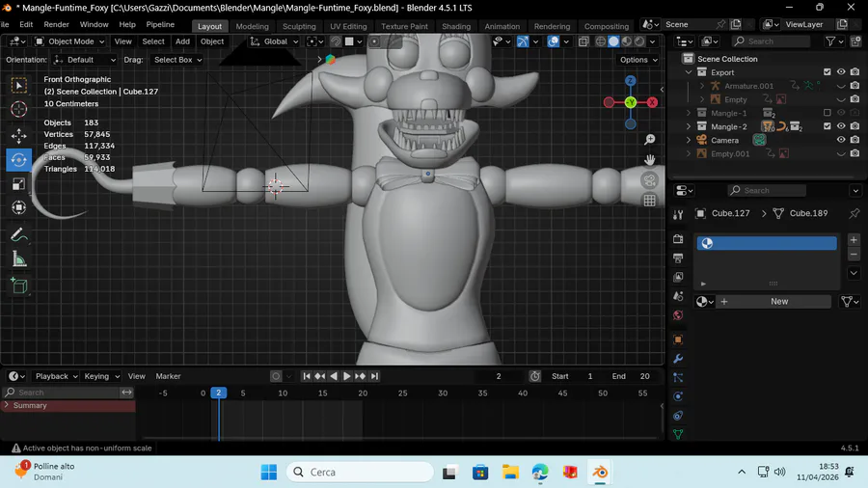Choose the Annotate pencil tool
This screenshot has width=868, height=488.
(19, 234)
